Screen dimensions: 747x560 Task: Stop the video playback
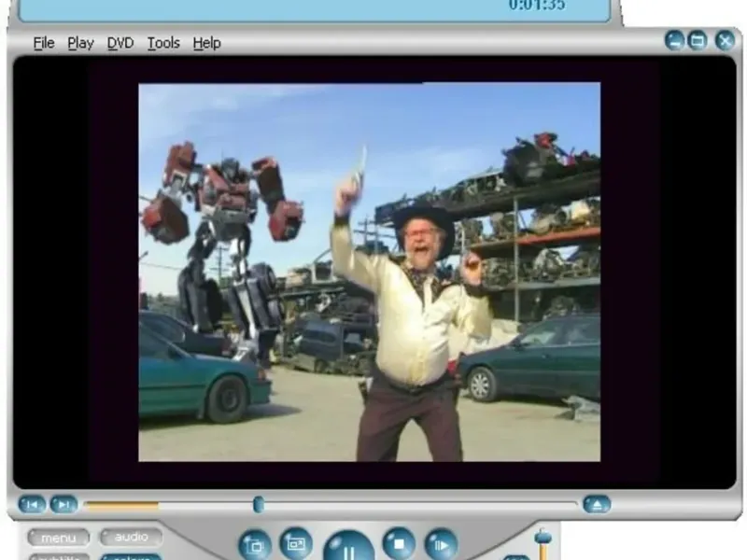pos(400,544)
